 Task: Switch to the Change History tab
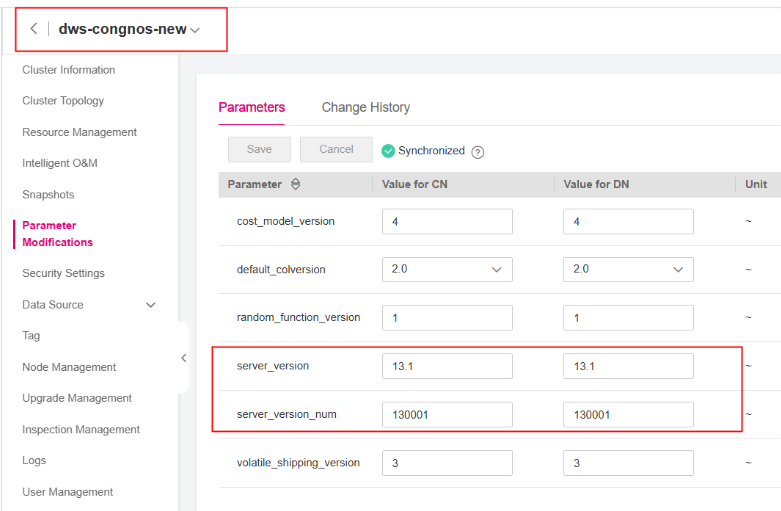point(365,107)
